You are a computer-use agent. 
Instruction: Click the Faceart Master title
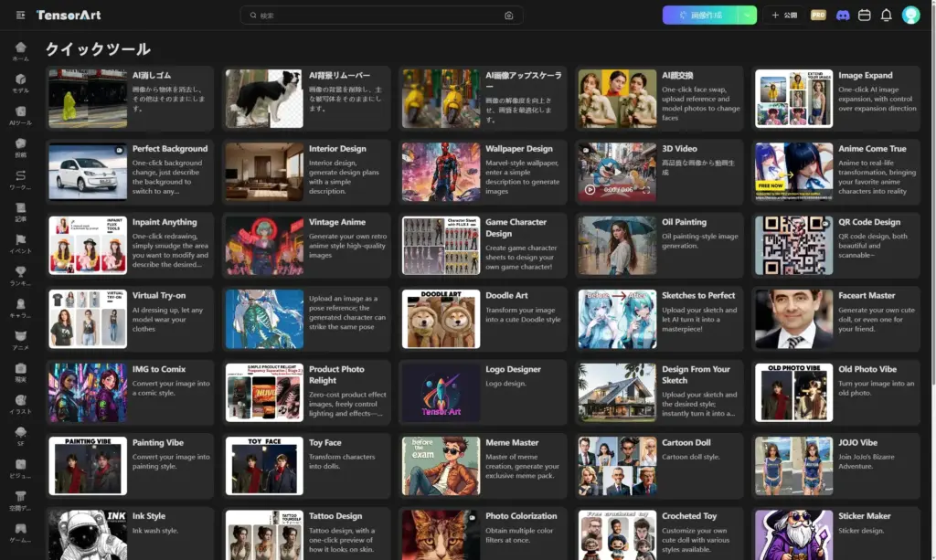pos(867,295)
